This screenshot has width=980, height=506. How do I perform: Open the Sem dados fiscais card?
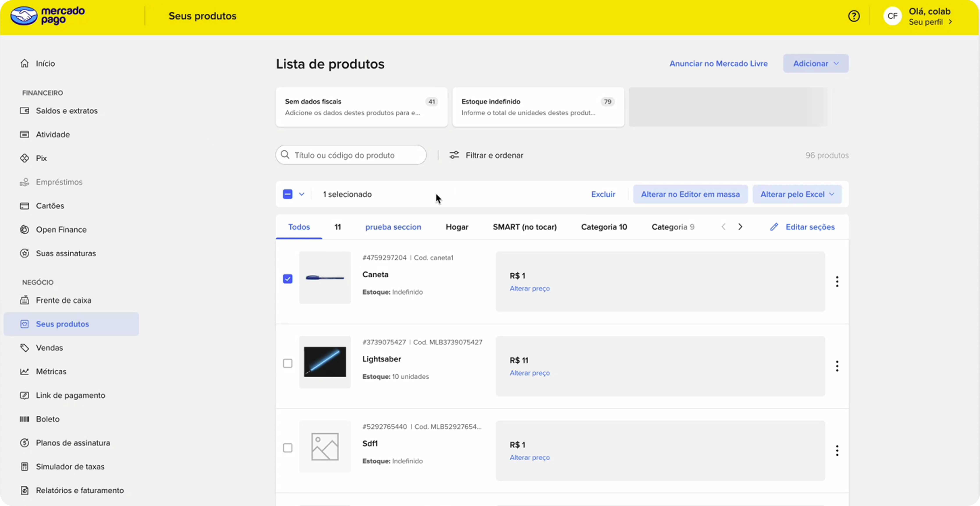(361, 107)
